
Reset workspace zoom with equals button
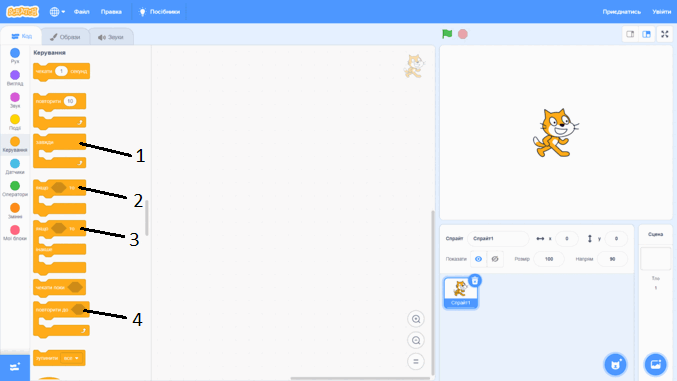click(x=416, y=362)
